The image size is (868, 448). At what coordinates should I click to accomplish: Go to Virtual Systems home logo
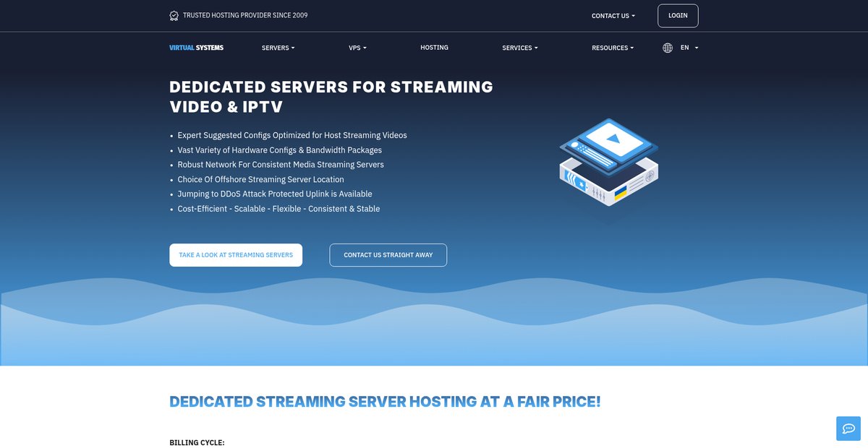pyautogui.click(x=197, y=48)
